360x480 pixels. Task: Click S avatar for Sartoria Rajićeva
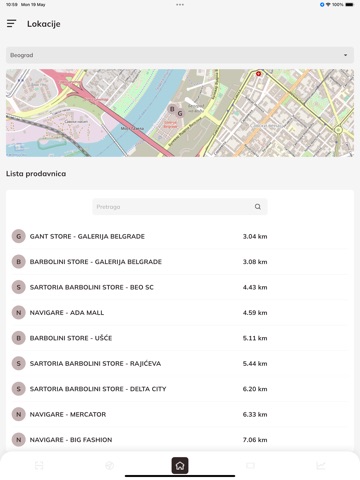click(19, 363)
